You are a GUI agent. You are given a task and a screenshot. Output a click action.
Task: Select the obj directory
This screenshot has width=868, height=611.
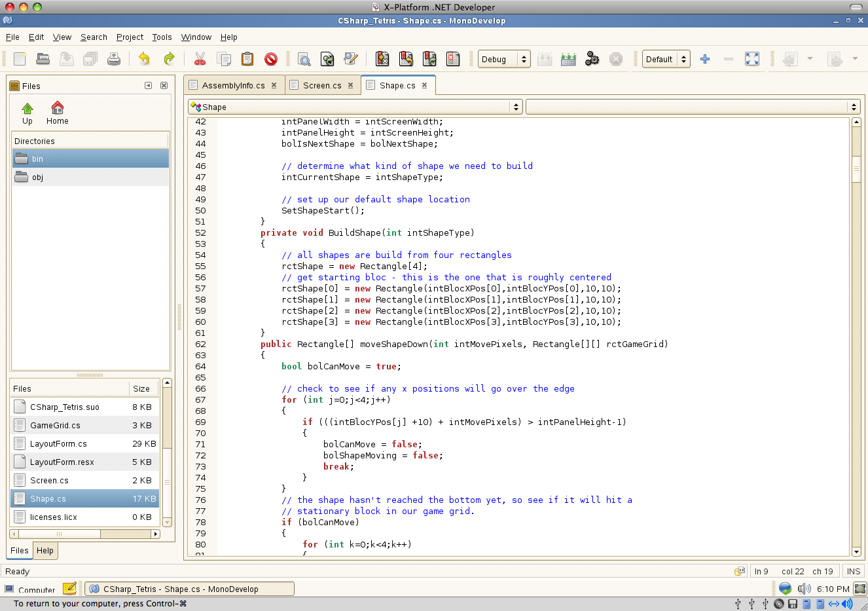point(90,177)
